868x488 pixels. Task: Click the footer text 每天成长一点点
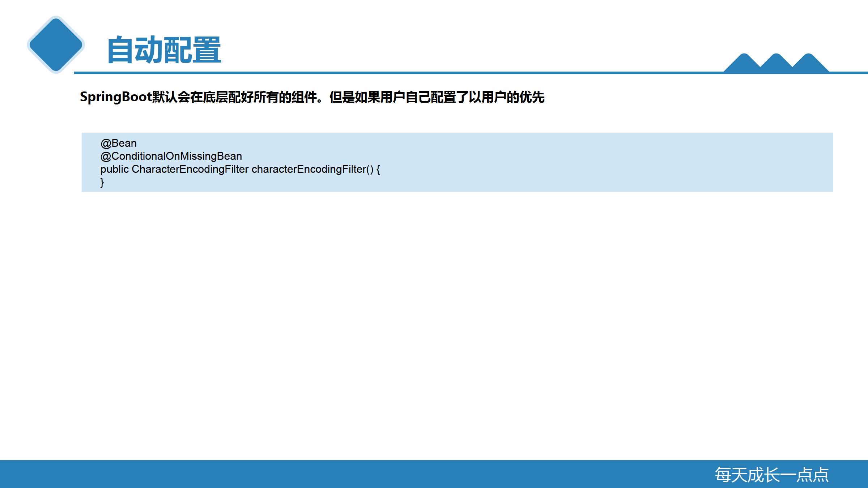click(772, 475)
